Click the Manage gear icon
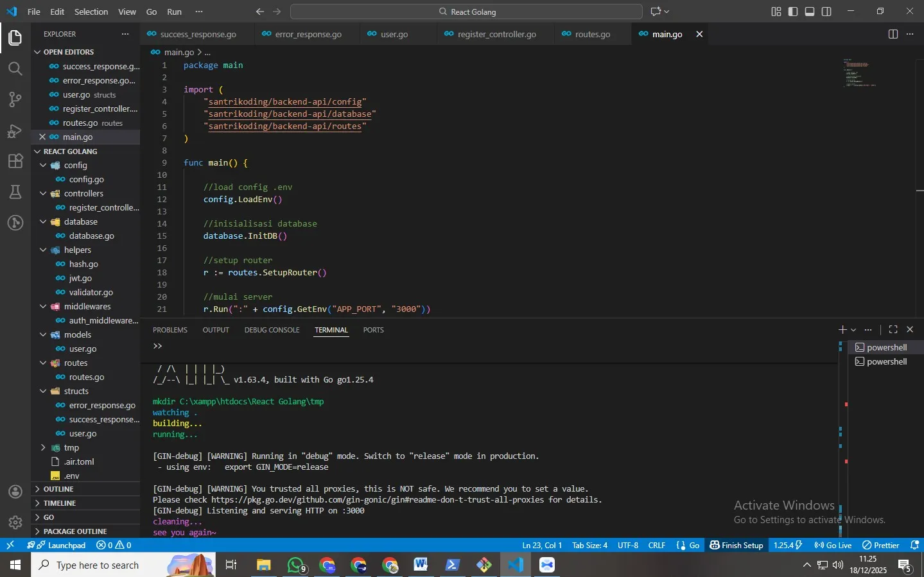This screenshot has width=924, height=577. (x=15, y=522)
